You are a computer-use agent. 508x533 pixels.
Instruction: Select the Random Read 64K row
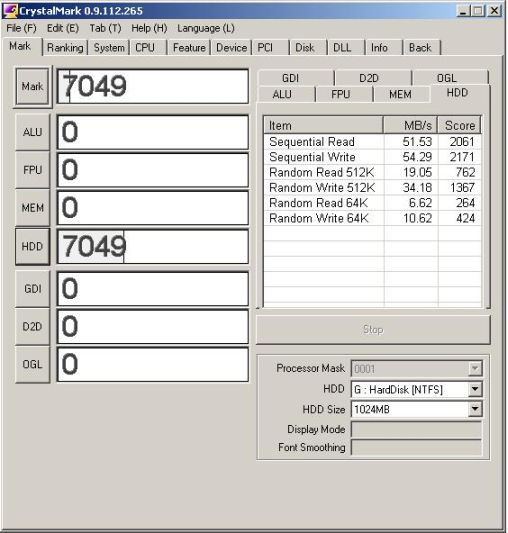coord(373,203)
